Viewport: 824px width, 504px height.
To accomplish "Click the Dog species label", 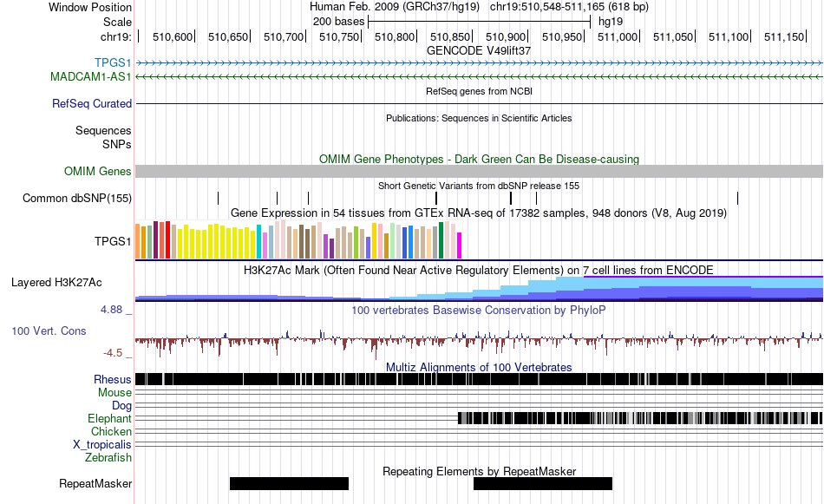I will [x=121, y=406].
